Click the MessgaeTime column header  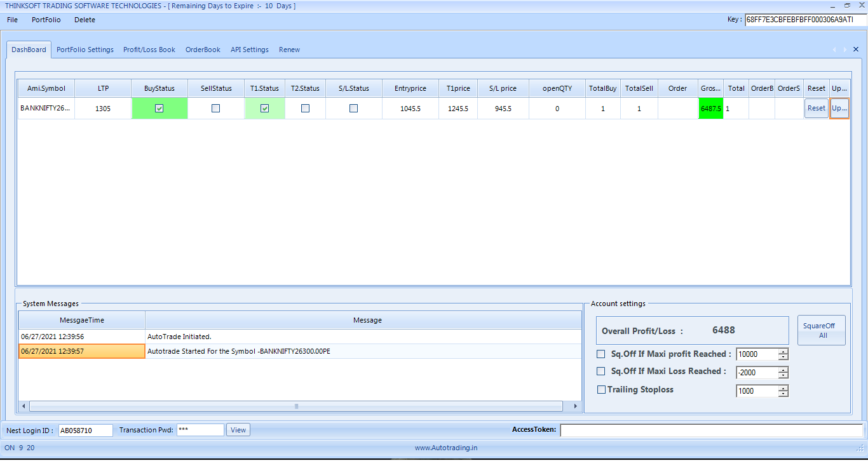click(x=82, y=320)
